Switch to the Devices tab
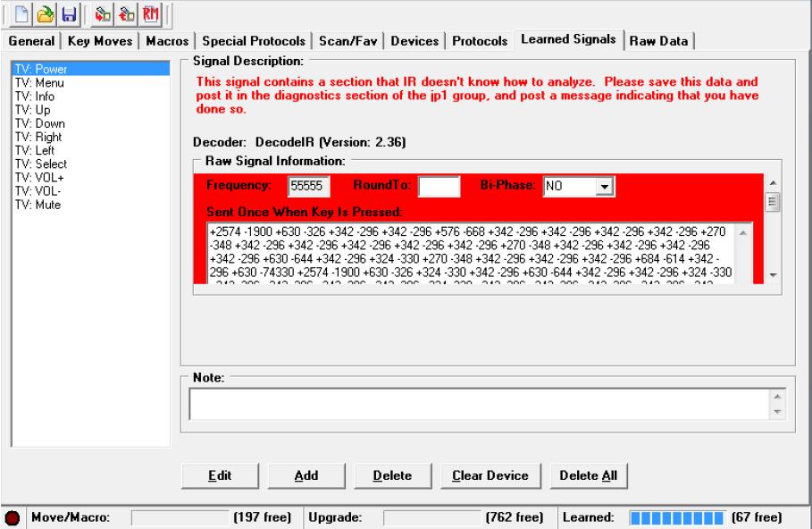This screenshot has height=529, width=812. click(414, 41)
